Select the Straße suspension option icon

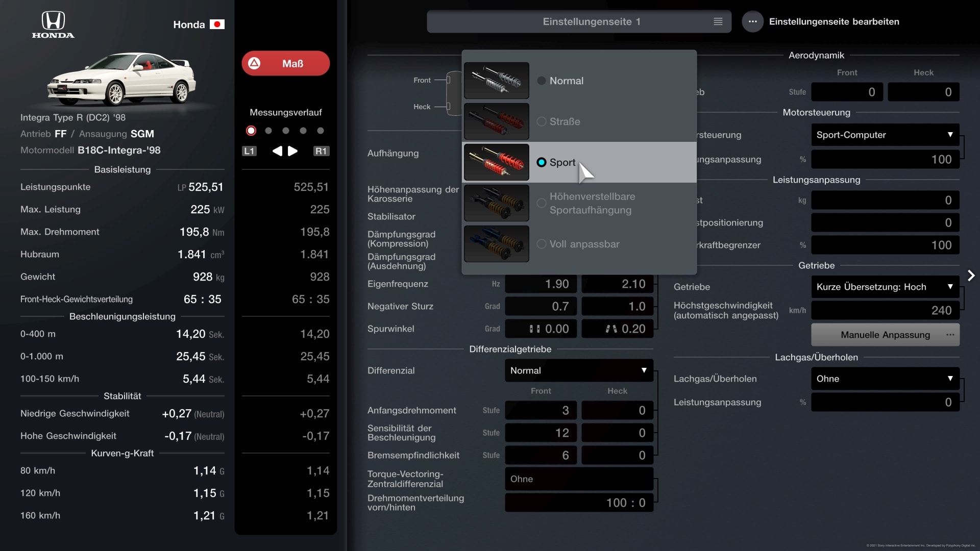[496, 121]
